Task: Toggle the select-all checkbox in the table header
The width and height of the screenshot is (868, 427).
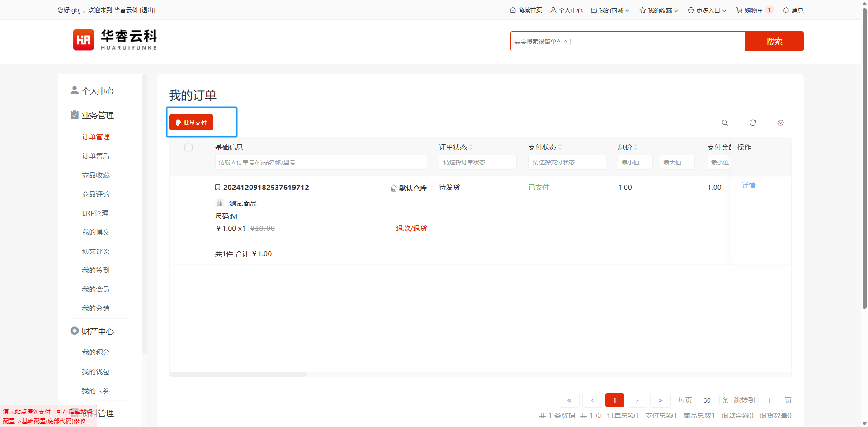Action: point(189,148)
